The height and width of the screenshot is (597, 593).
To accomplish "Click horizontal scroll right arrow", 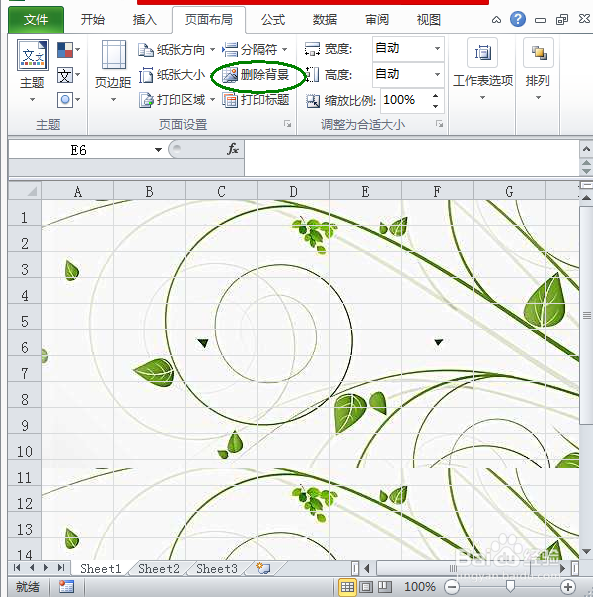I will (x=563, y=568).
